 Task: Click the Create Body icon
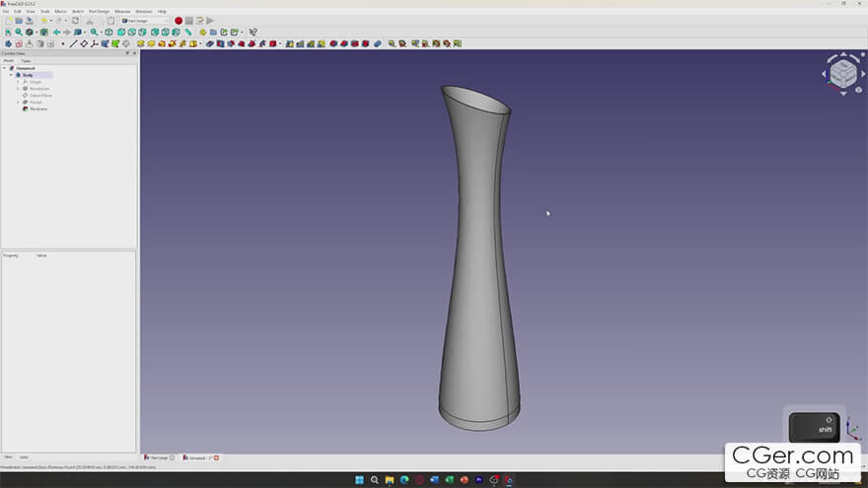pyautogui.click(x=8, y=43)
